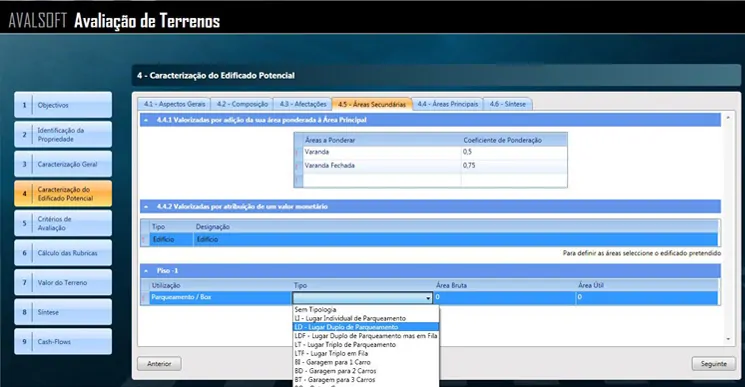Go to step 2 Identificação da Propriedade
Screen dimensions: 745x387
(63, 134)
